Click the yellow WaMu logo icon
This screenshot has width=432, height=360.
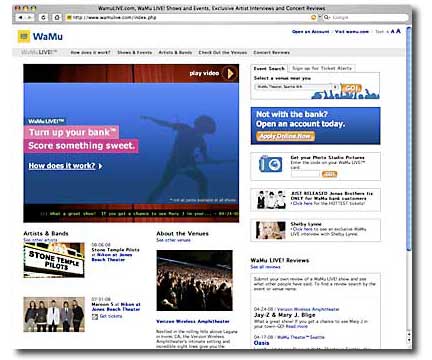coord(24,36)
